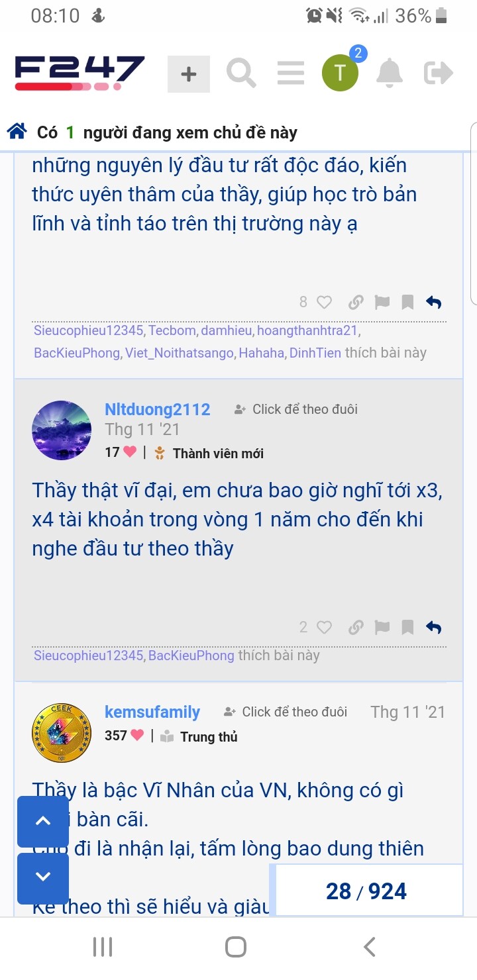
Task: Click the logout arrow icon
Action: point(439,73)
